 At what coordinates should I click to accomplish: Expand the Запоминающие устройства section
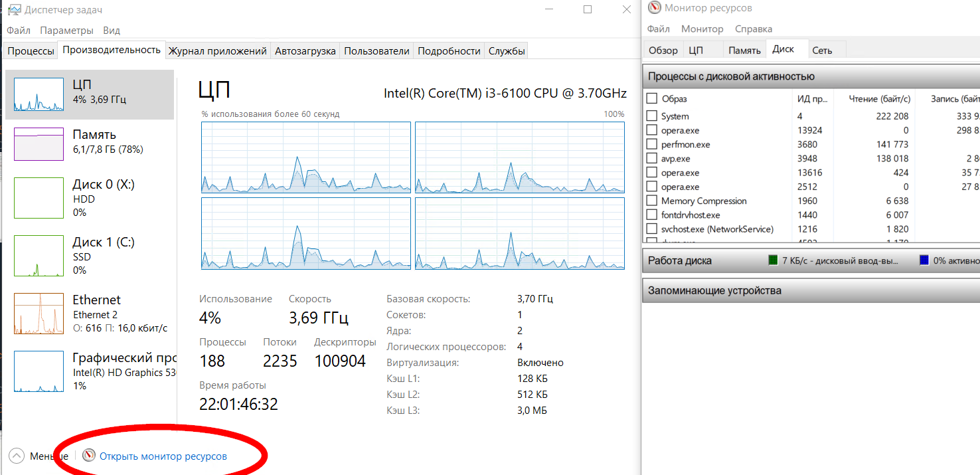click(x=811, y=290)
